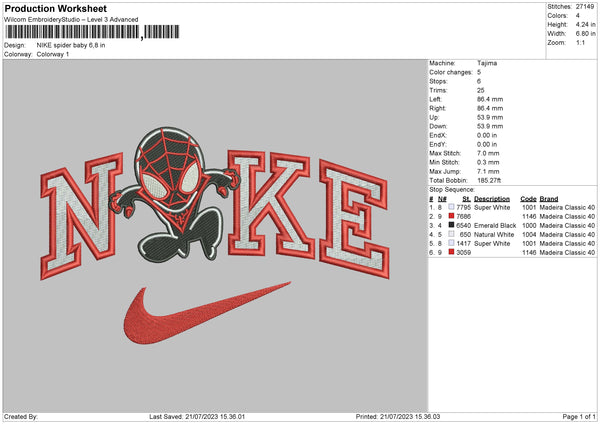Click stitch count 1417 in stop sequence

pos(463,243)
